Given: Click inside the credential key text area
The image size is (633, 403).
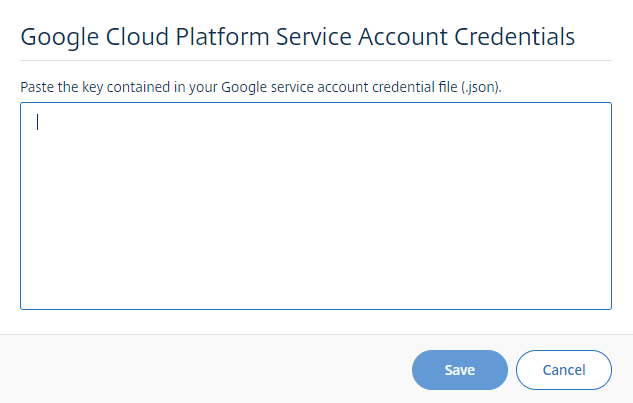Looking at the screenshot, I should [315, 205].
